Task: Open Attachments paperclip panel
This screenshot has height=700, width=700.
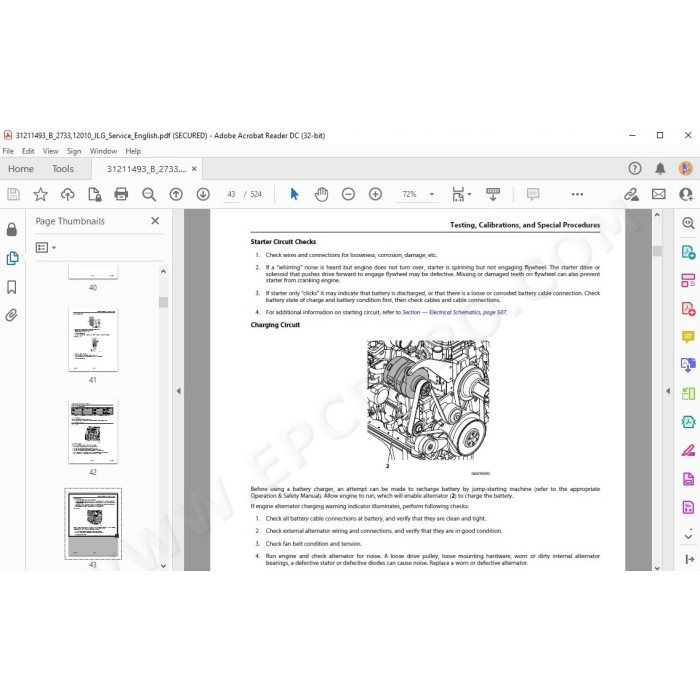Action: coord(12,315)
